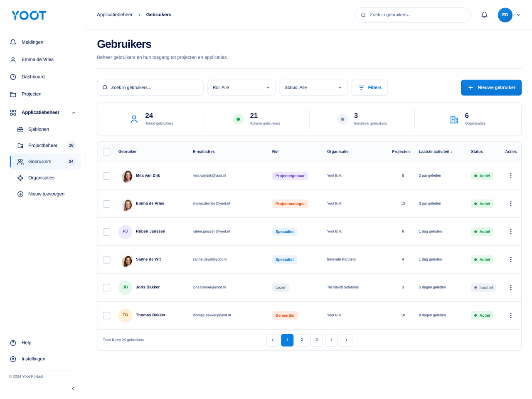Click the Innovate Partners organisation cell

click(x=341, y=259)
